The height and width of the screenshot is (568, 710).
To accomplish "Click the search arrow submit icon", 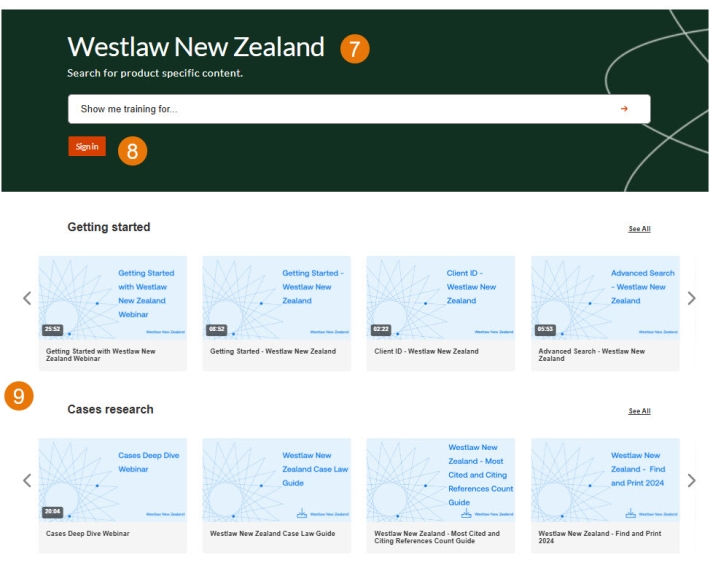I will click(624, 109).
